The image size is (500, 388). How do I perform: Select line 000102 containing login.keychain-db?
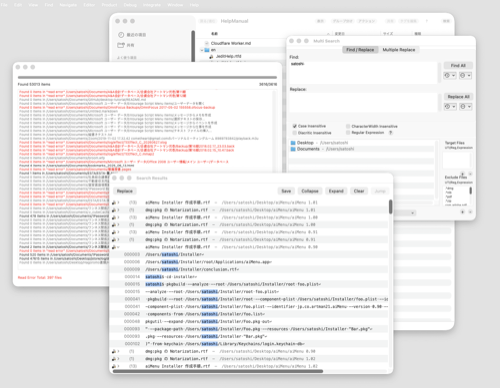pyautogui.click(x=248, y=344)
